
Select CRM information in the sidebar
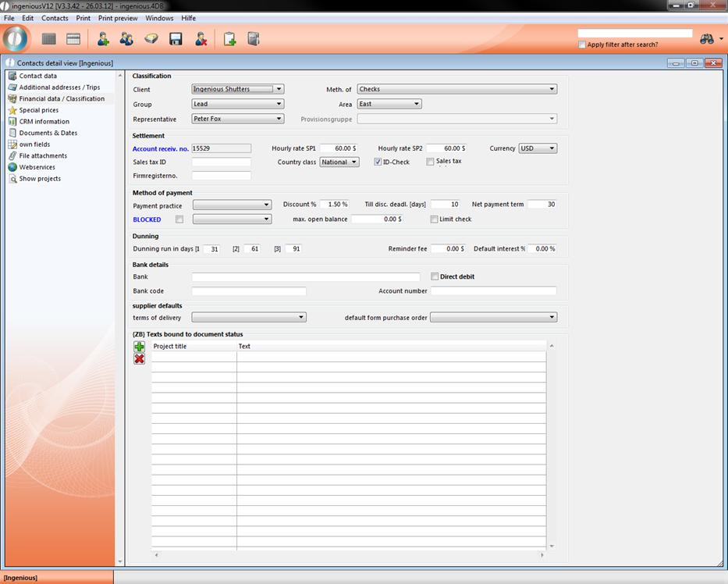tap(44, 122)
